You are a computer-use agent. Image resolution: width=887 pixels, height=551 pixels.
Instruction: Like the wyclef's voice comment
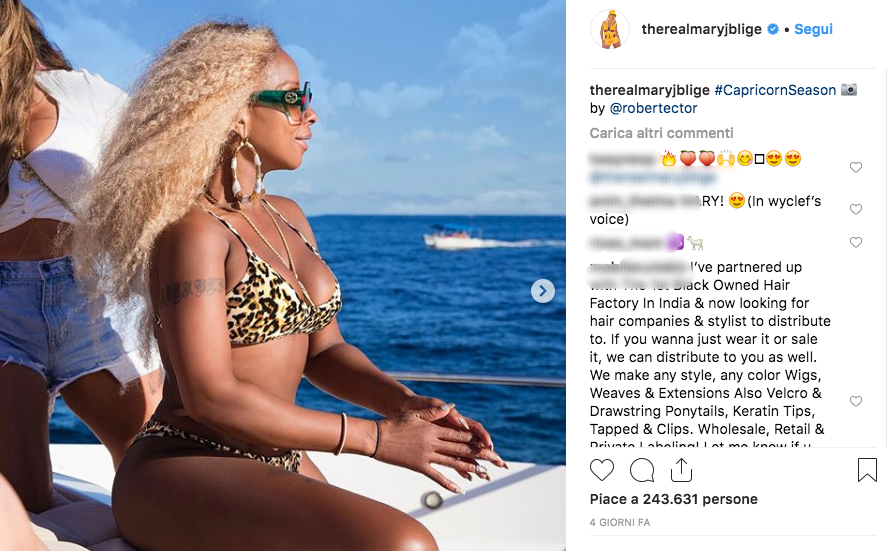point(856,209)
